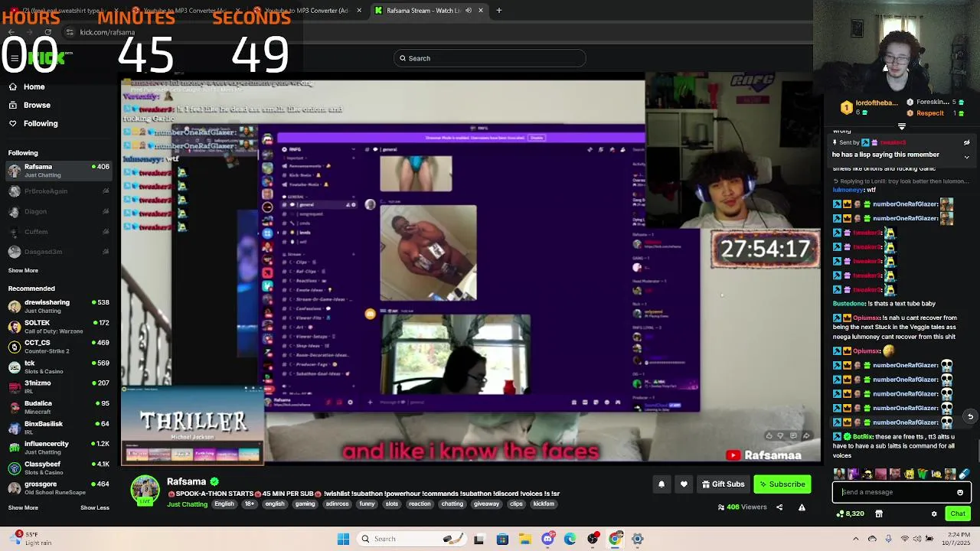Open CCT_CS channel in Recommended list

[58, 347]
